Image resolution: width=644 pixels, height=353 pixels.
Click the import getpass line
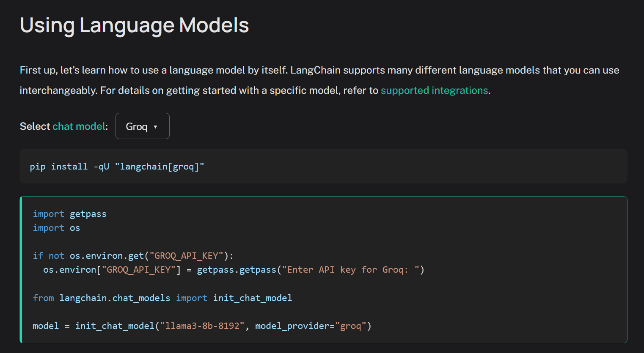70,214
